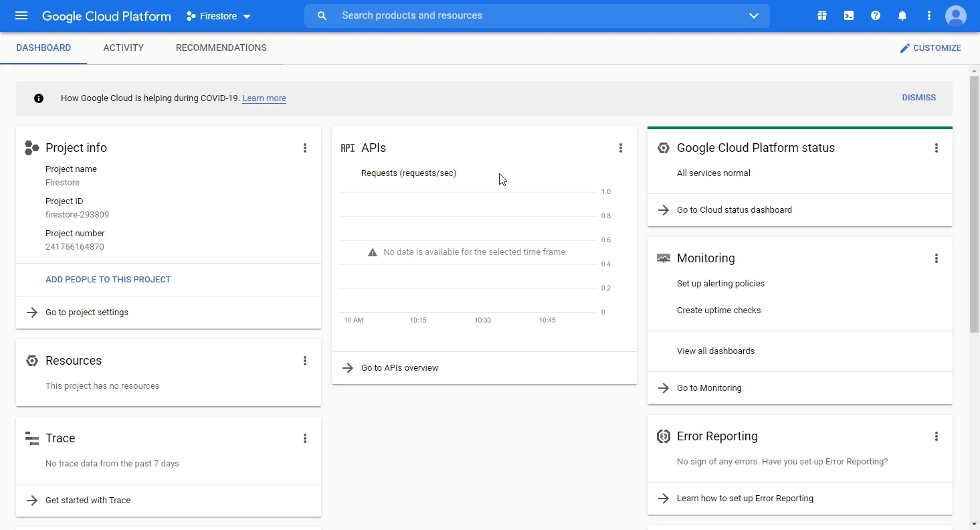Focus the search products and resources field

(x=536, y=15)
